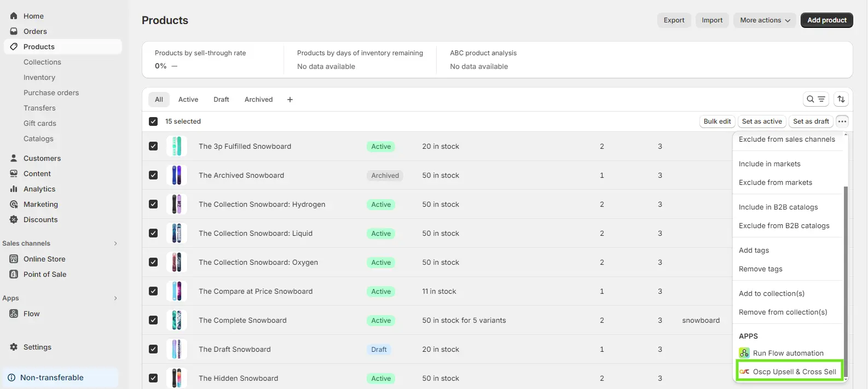868x389 pixels.
Task: Select Oscp Upsell & Cross Sell app
Action: 789,371
